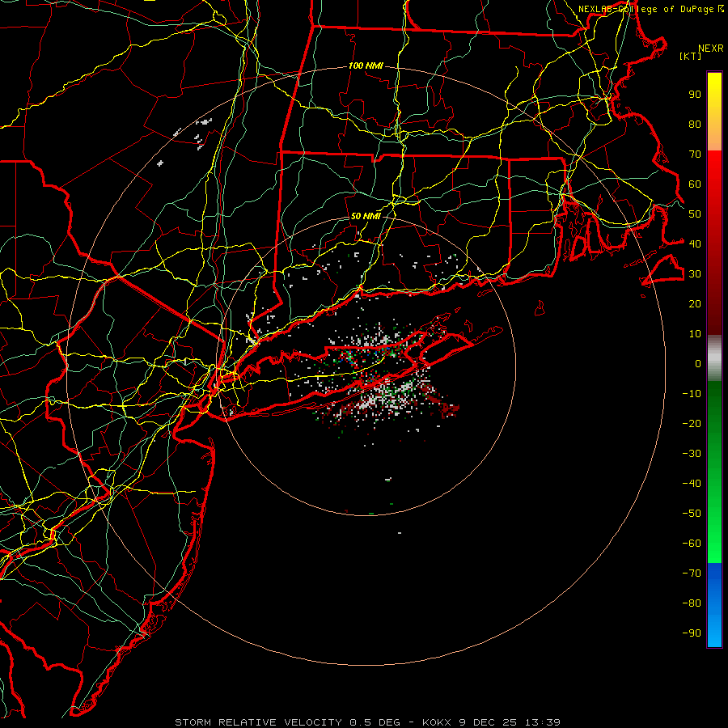Click the -40 value on the velocity scale
Image resolution: width=728 pixels, height=728 pixels.
(692, 484)
